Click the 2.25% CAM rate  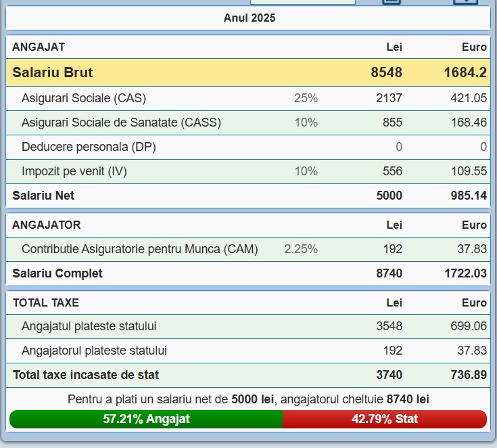point(301,249)
